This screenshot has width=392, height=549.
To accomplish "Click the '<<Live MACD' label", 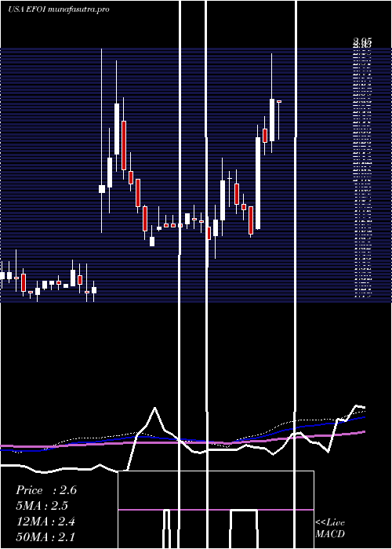I will (330, 529).
